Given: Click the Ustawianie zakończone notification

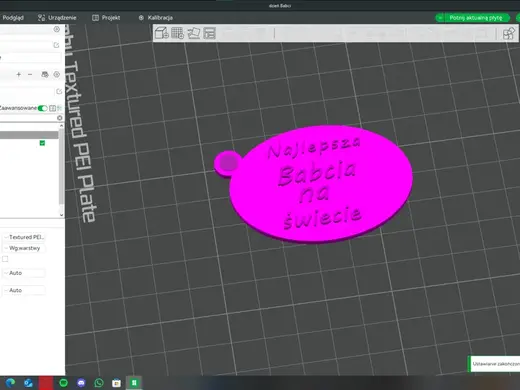Looking at the screenshot, I should (x=494, y=364).
